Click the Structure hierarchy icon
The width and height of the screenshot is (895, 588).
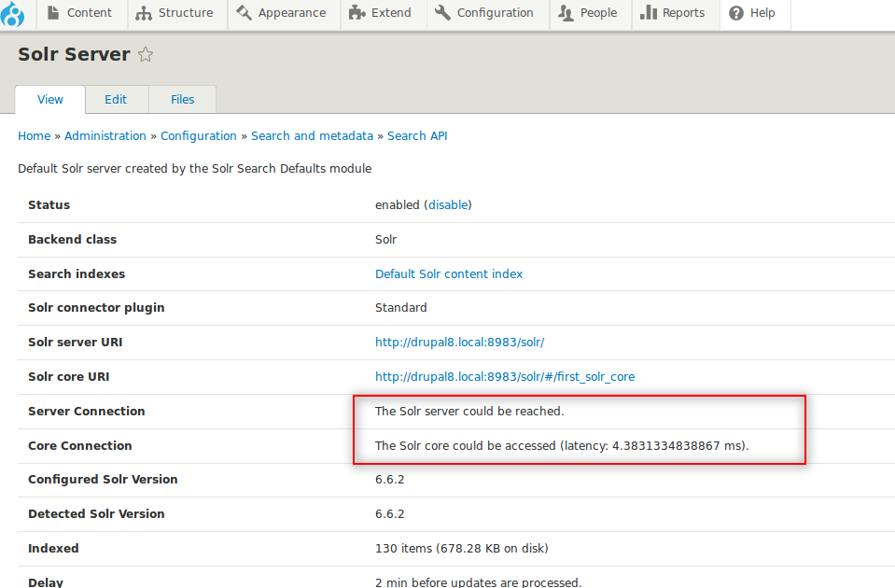coord(144,13)
